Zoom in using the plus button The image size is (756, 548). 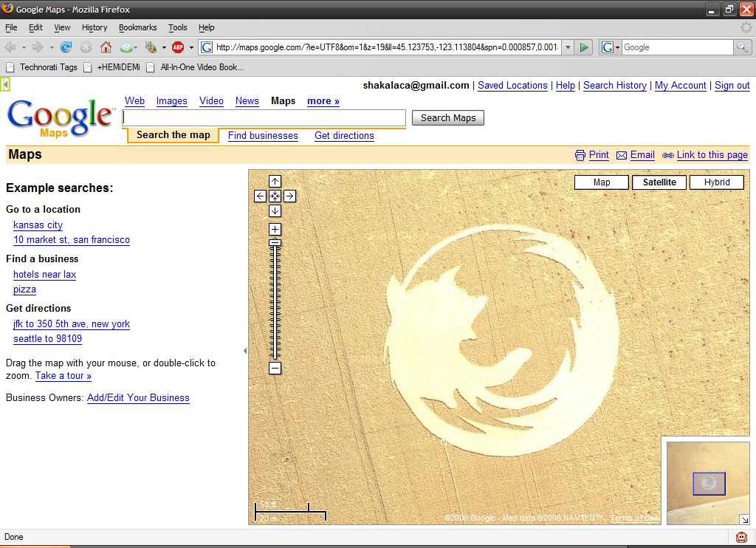click(275, 229)
